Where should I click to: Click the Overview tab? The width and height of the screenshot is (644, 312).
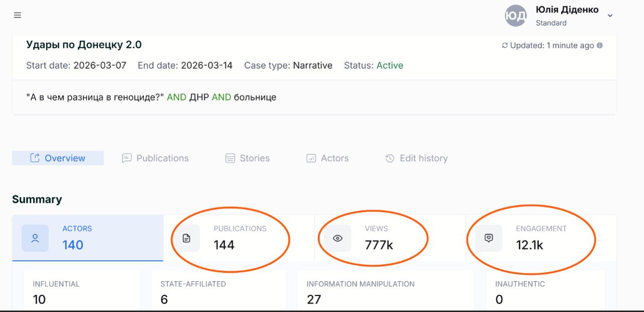click(x=58, y=158)
